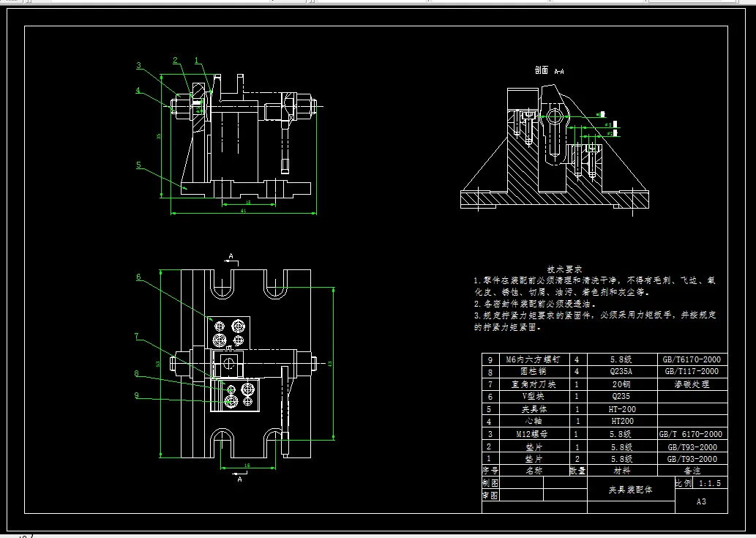Image resolution: width=756 pixels, height=538 pixels.
Task: Select the '剖面 A-A' section view label
Action: tap(549, 70)
